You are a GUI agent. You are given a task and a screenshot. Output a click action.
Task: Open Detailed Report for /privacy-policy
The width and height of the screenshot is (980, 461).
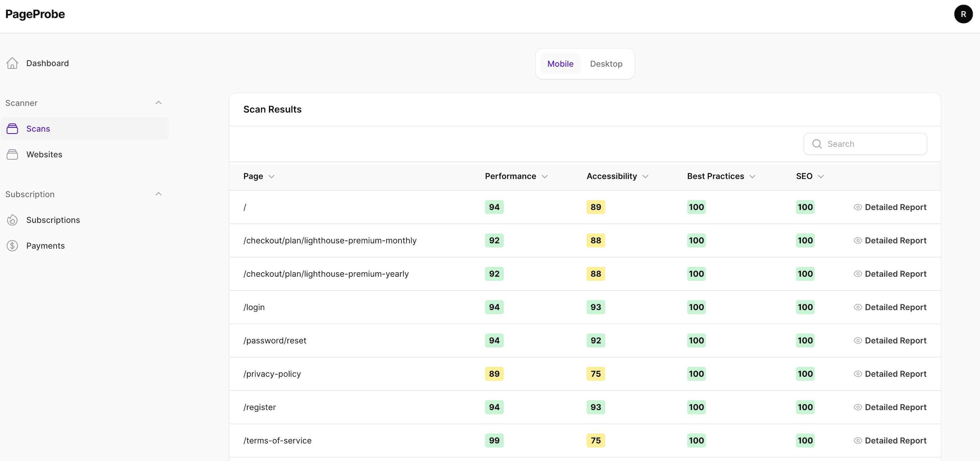coord(890,373)
